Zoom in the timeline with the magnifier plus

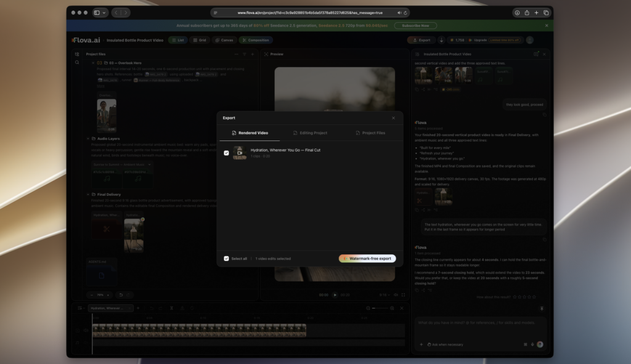coord(392,308)
